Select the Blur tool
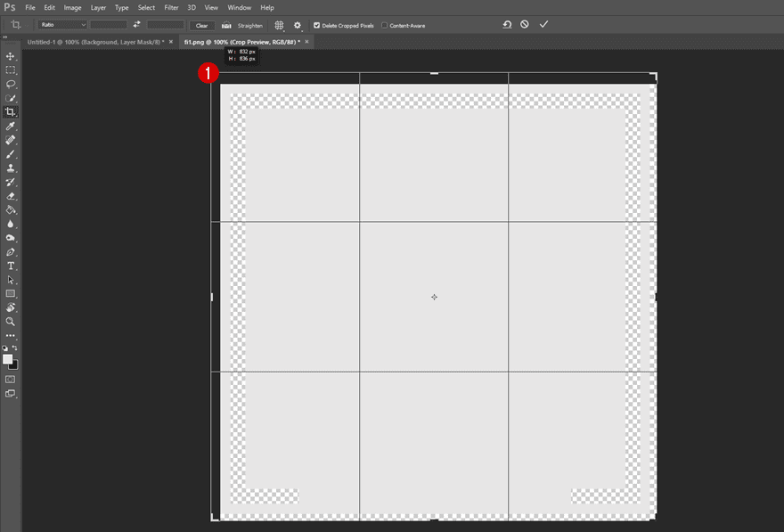The image size is (784, 532). tap(10, 224)
